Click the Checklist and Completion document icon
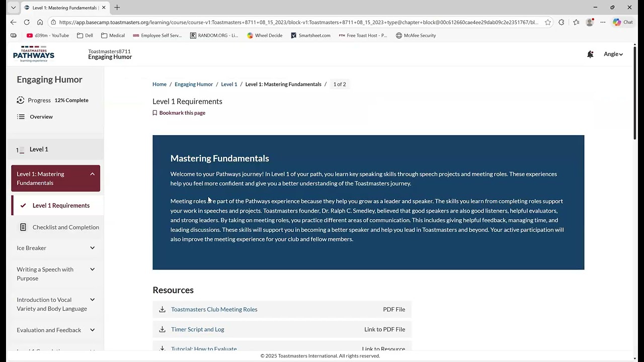The width and height of the screenshot is (644, 362). pos(23,227)
